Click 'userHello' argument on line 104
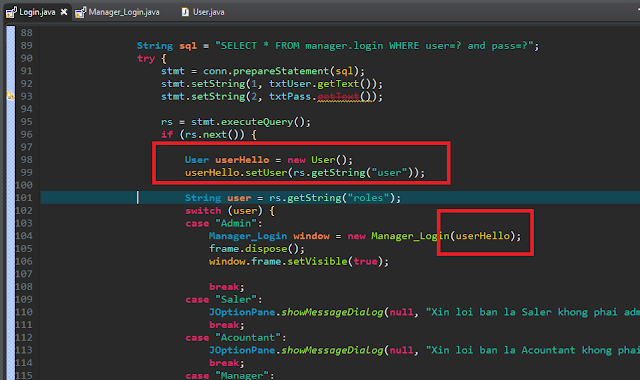Viewport: 640px width, 380px height. [x=482, y=236]
